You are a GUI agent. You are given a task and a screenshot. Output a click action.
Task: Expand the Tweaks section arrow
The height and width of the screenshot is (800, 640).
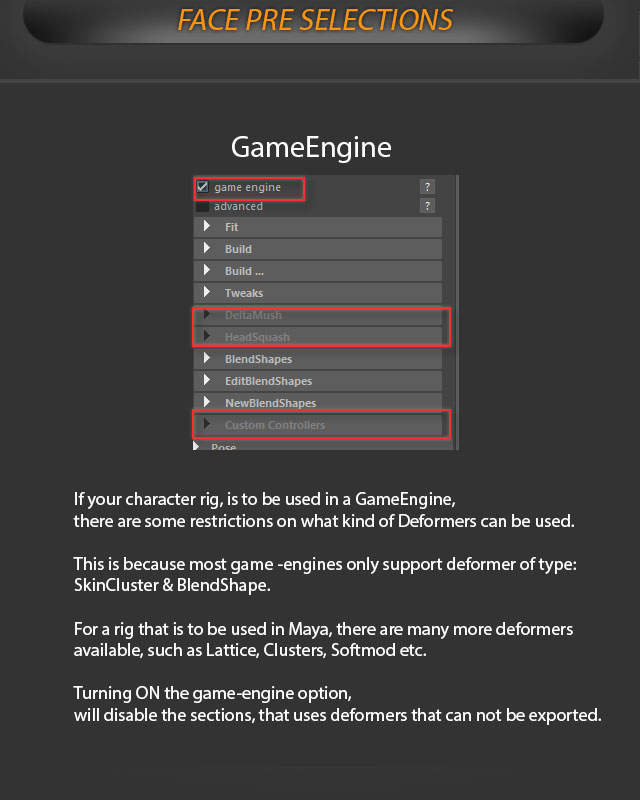point(207,292)
